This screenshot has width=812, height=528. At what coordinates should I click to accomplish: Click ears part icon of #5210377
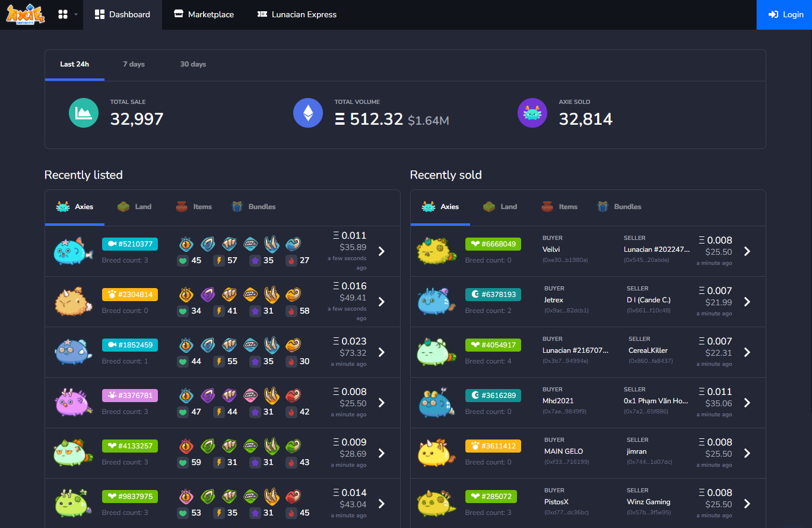[207, 244]
